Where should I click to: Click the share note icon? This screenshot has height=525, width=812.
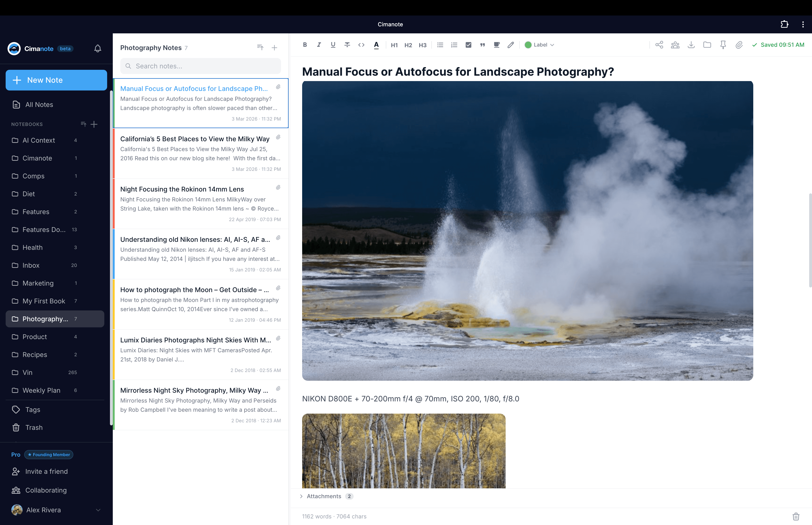[659, 45]
